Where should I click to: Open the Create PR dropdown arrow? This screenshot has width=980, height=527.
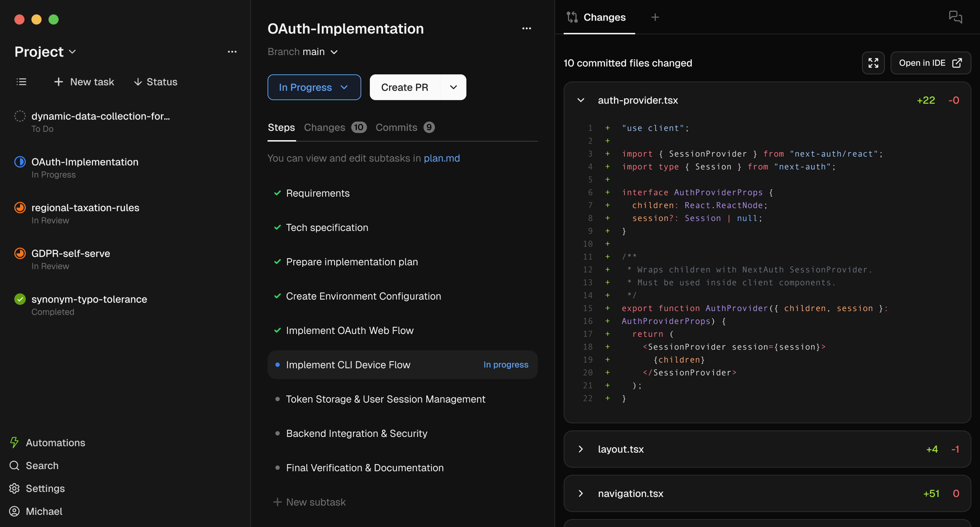(453, 87)
